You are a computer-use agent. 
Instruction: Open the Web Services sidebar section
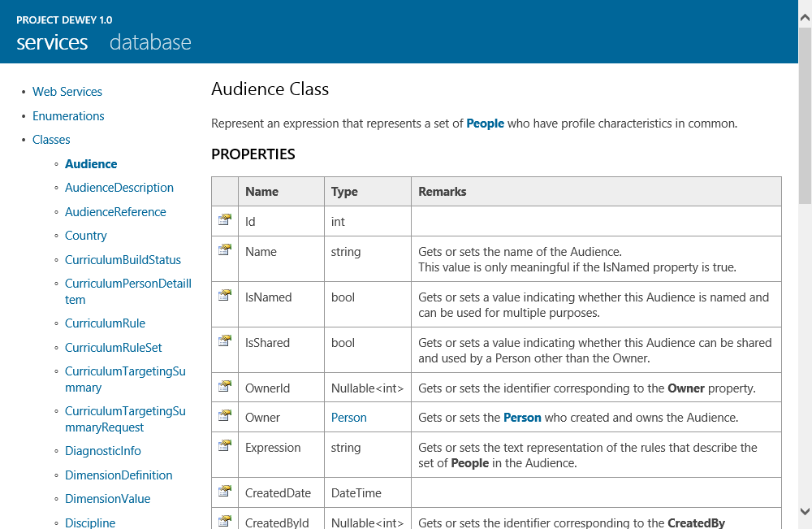[67, 92]
